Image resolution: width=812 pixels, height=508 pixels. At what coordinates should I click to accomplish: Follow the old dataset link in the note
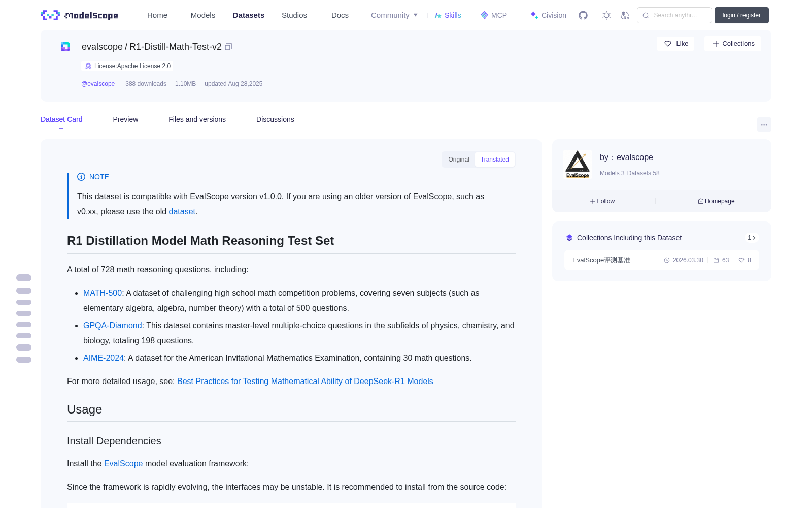point(182,212)
